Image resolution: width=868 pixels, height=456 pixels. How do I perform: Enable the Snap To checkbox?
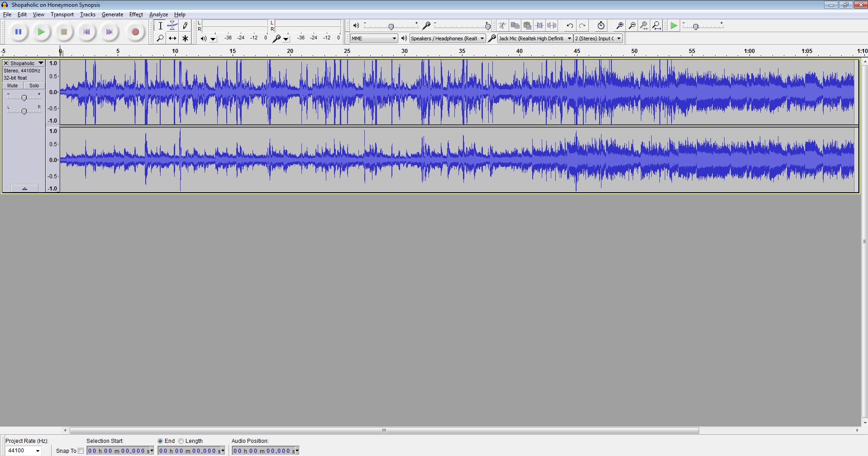pyautogui.click(x=81, y=451)
